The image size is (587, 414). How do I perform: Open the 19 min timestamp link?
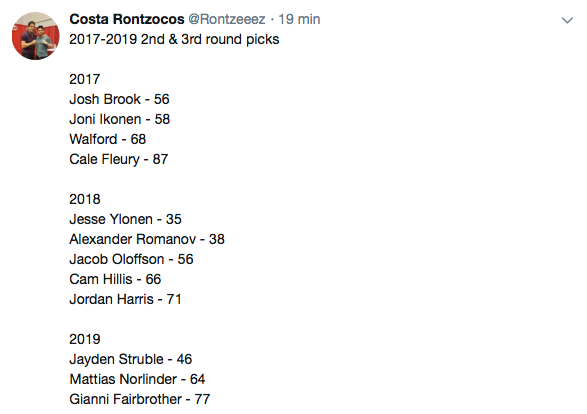[299, 19]
